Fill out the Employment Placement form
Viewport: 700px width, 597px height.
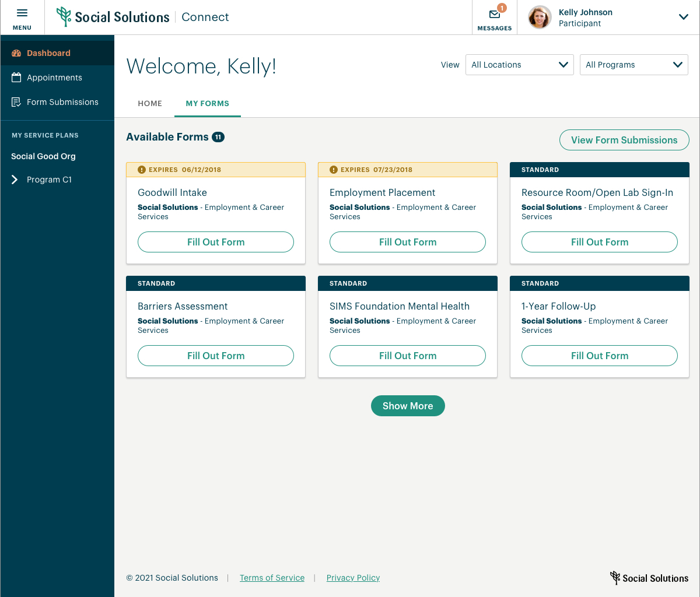408,242
